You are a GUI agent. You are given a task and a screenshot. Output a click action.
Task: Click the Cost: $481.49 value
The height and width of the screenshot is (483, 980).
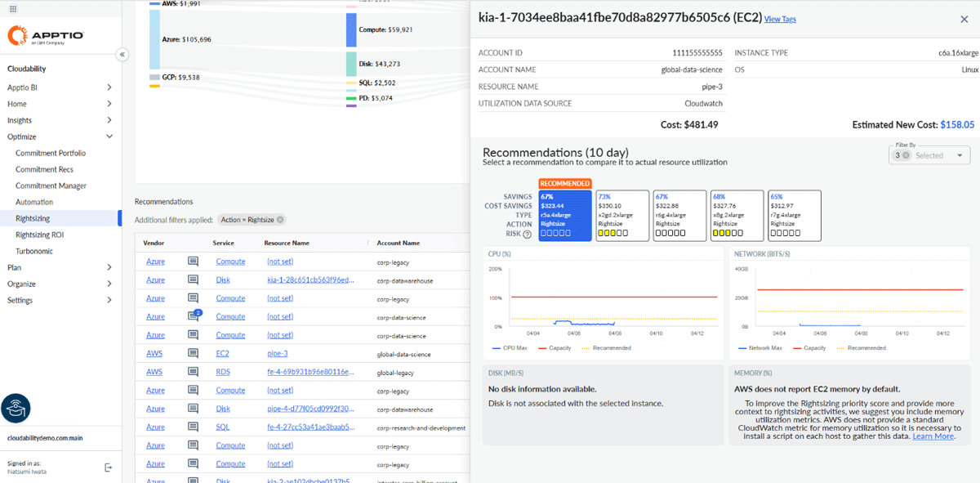coord(689,125)
